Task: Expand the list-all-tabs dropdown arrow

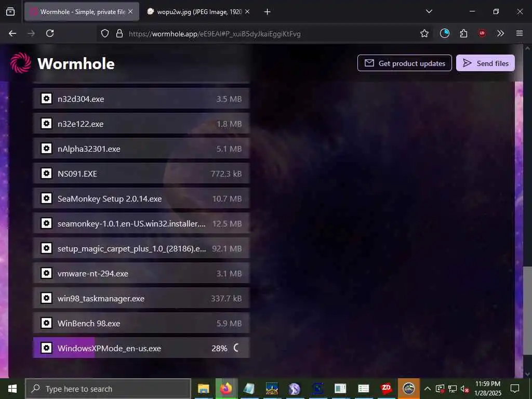Action: click(429, 11)
